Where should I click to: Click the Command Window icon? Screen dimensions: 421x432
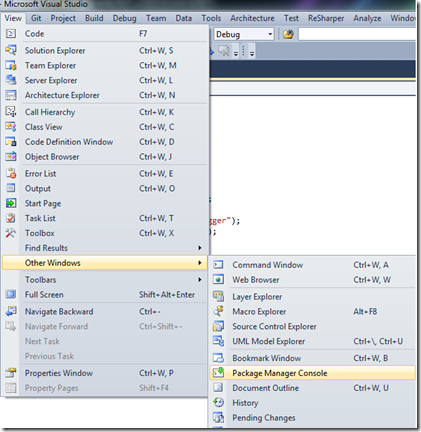tap(218, 265)
